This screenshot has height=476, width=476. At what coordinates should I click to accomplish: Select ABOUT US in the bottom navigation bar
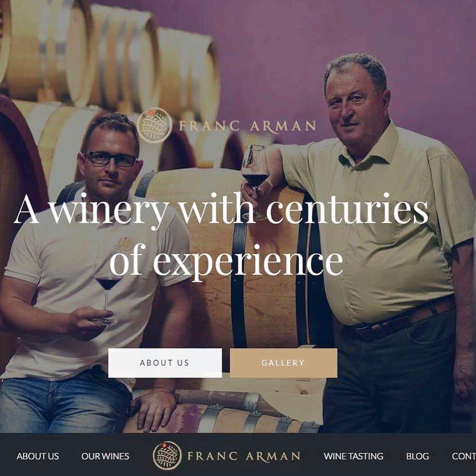tap(37, 456)
